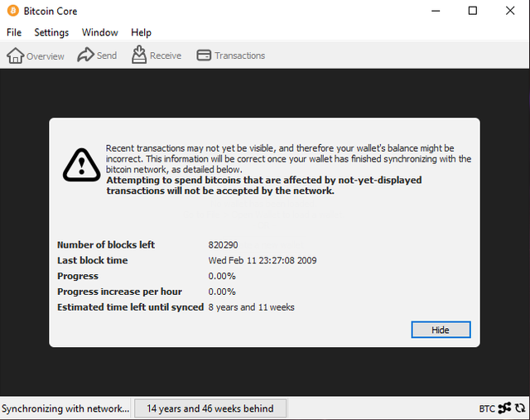
Task: Click the 'Last block time' label
Action: pos(92,260)
